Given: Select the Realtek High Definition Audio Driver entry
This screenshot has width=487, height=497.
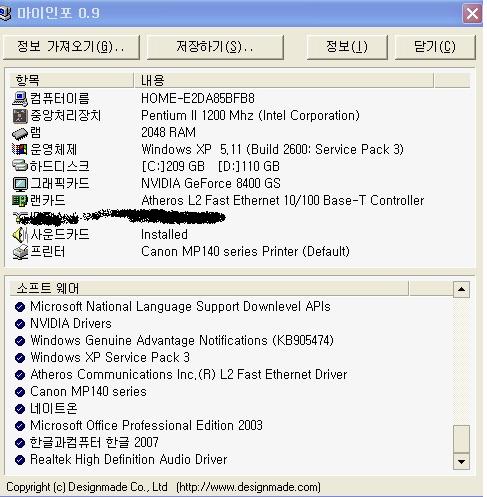Looking at the screenshot, I should coord(129,460).
